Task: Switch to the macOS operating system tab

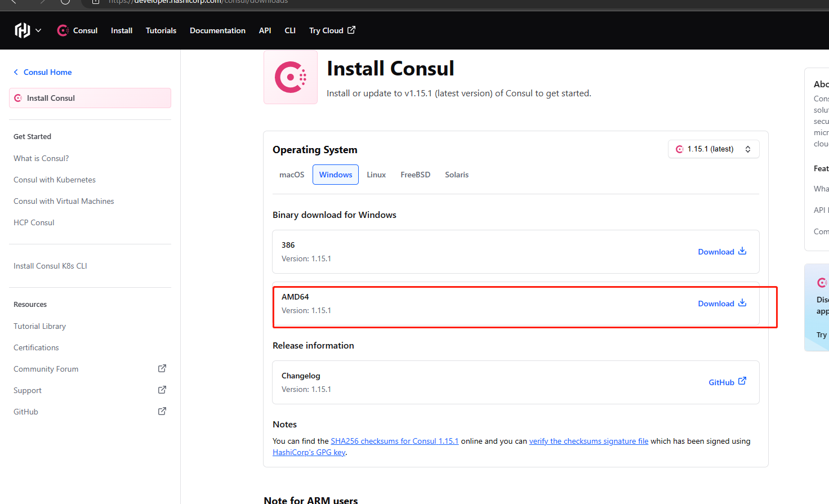Action: point(291,175)
